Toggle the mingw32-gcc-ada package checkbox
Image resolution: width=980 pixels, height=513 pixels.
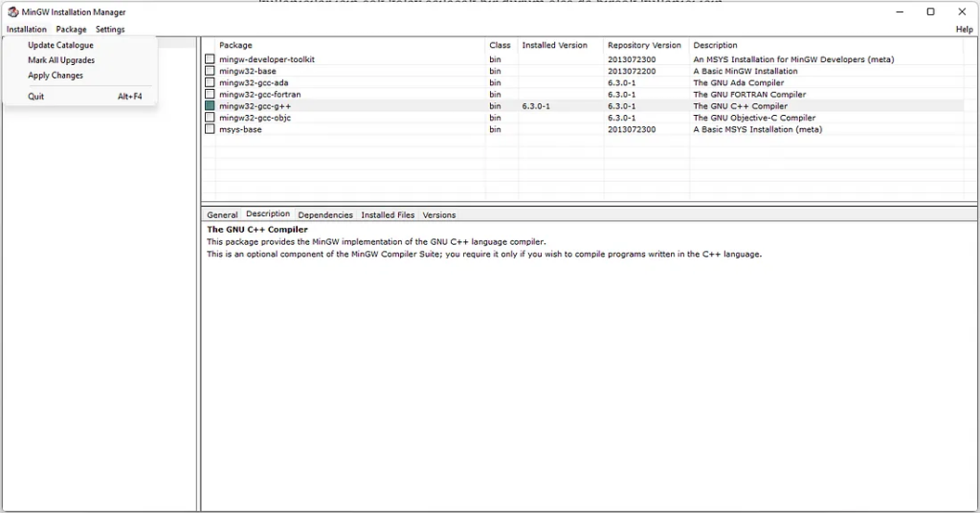point(210,82)
